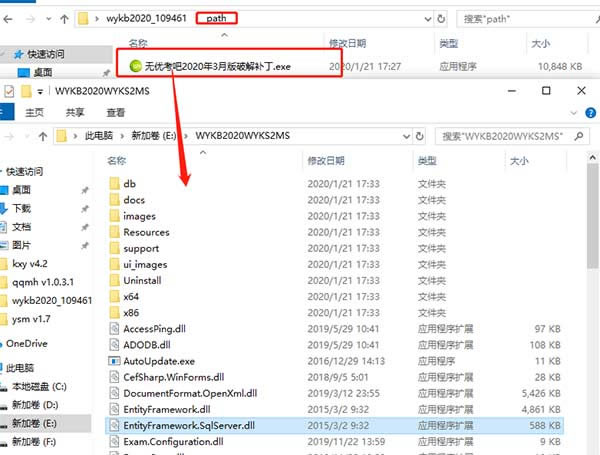Sort by 修改日期 column in front window
Viewport: 600px width, 455px height.
point(326,161)
